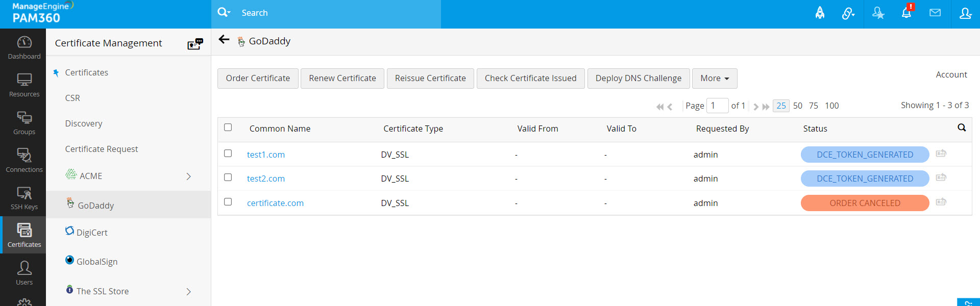Click Order Certificate button
This screenshot has height=306, width=980.
[x=258, y=79]
